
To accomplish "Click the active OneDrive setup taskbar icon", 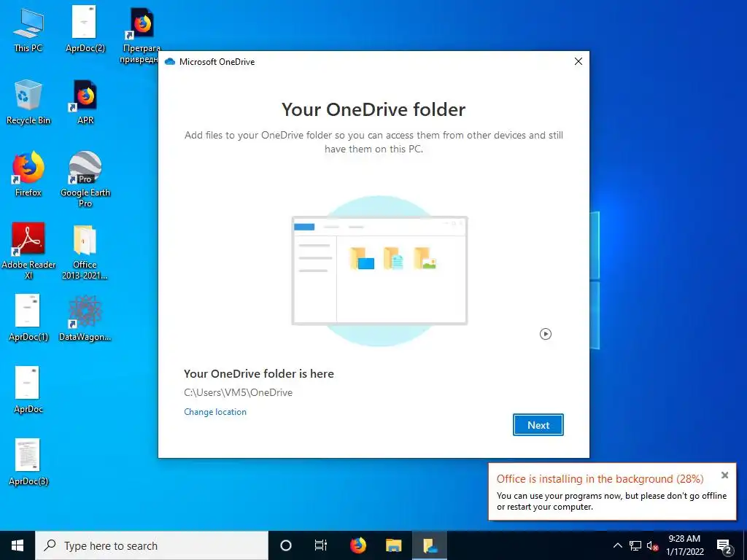I will [430, 545].
